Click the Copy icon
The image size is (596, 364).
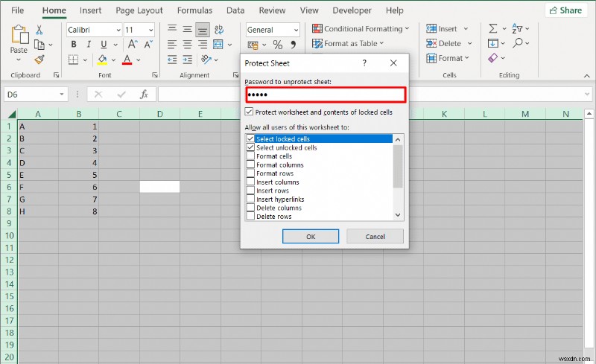(x=39, y=45)
